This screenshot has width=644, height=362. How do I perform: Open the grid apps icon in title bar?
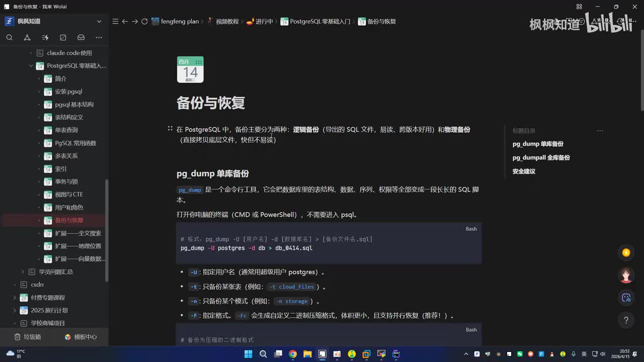[x=579, y=7]
